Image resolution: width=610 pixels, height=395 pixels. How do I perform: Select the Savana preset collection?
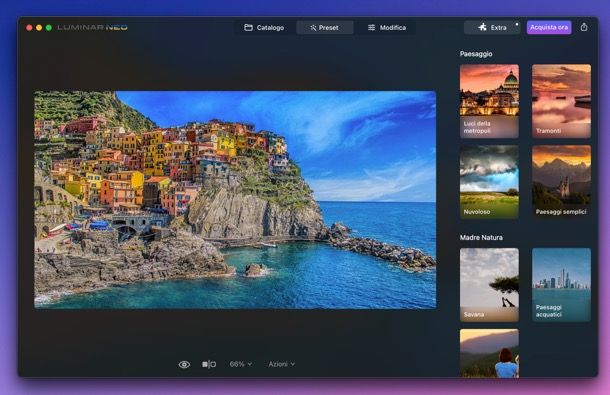(489, 285)
